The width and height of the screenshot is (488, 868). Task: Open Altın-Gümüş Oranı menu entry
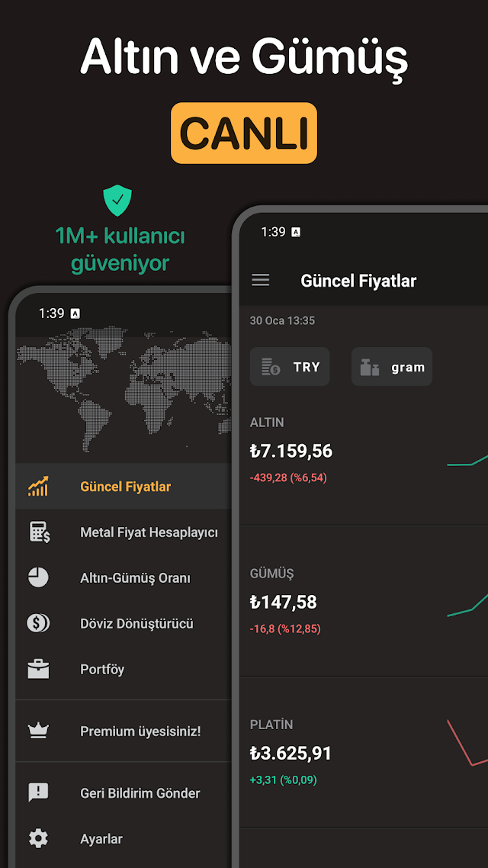click(123, 578)
